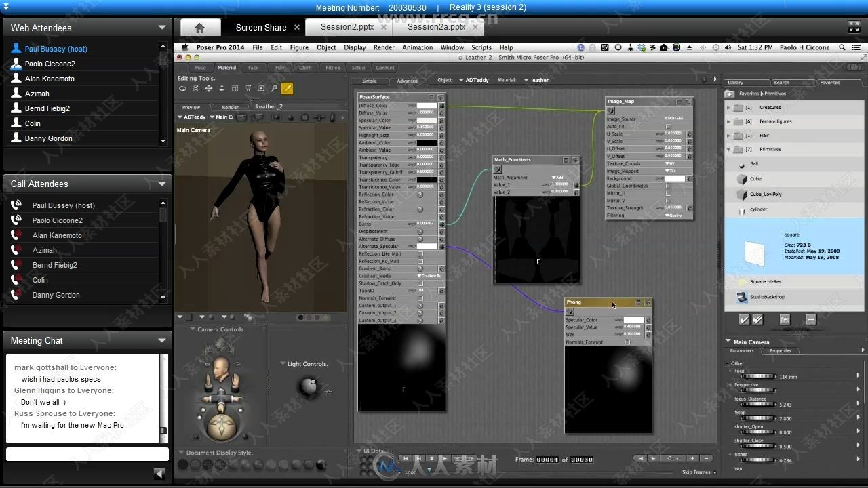
Task: Open Texture_Coords UV dropdown
Action: [x=670, y=163]
